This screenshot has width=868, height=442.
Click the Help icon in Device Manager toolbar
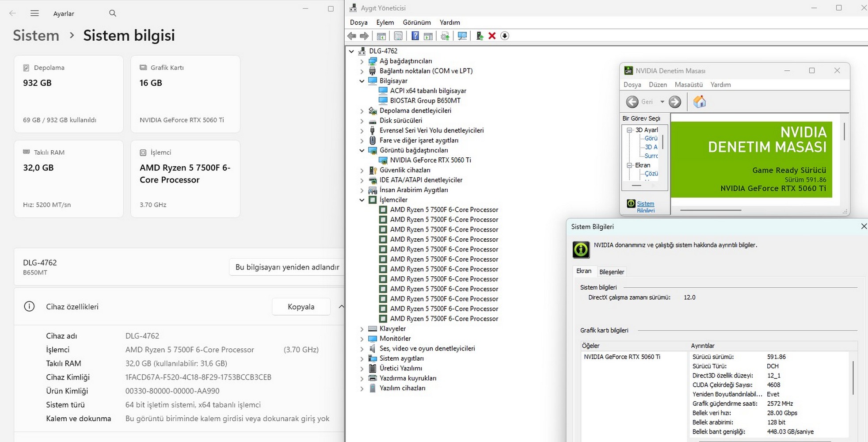[415, 36]
